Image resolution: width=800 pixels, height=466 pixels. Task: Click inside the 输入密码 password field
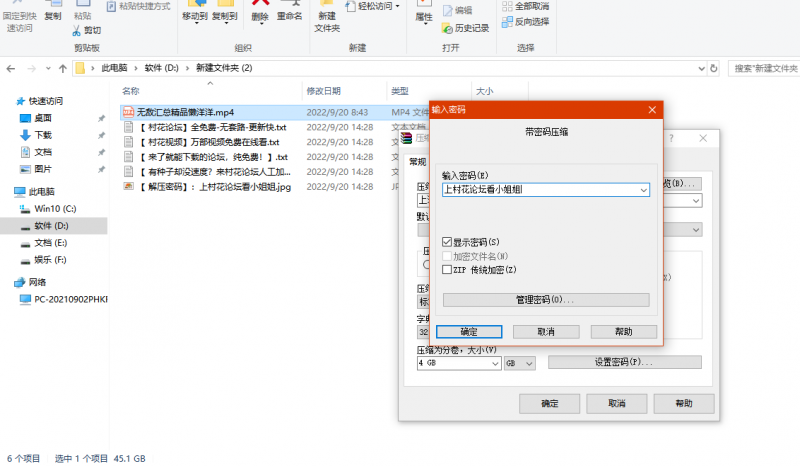pos(538,190)
